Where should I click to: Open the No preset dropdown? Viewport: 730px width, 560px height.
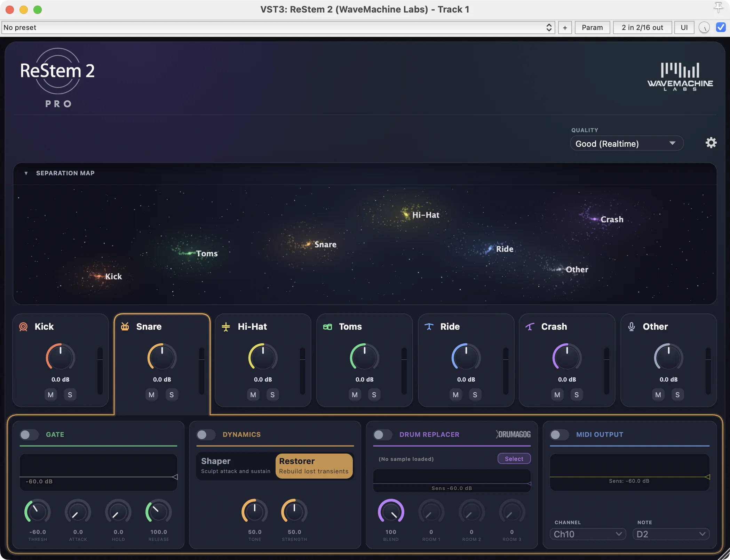[x=278, y=27]
